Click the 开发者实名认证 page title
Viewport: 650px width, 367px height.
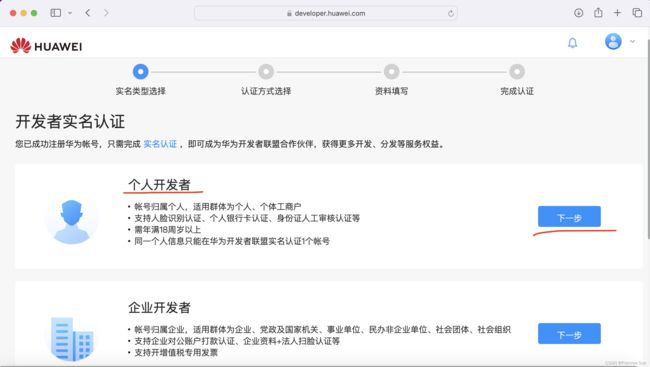point(70,122)
